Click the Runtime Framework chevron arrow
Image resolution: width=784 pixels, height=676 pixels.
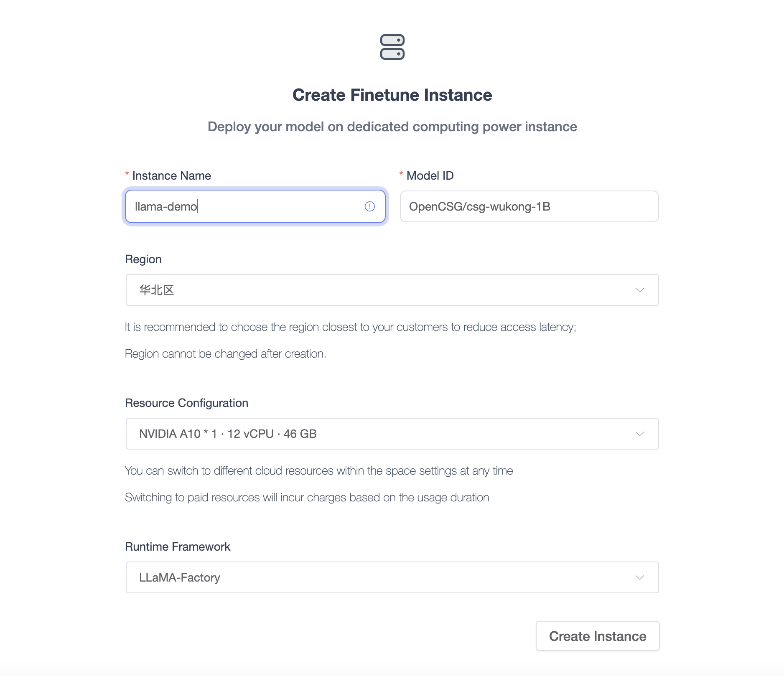coord(639,577)
